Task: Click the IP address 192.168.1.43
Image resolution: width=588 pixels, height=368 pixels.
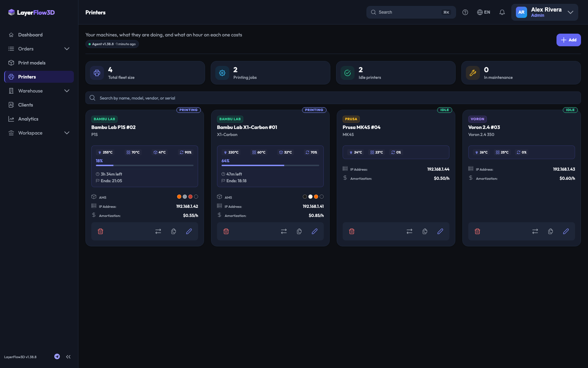Action: (564, 169)
